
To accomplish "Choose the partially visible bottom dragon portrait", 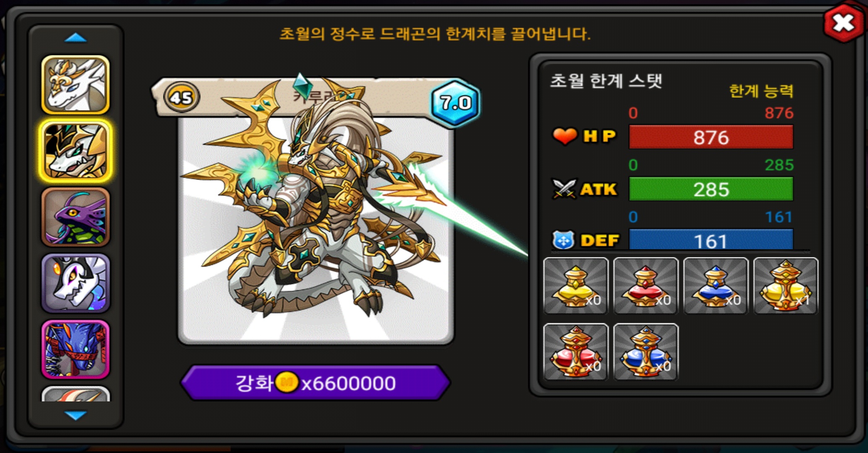I will [x=75, y=394].
